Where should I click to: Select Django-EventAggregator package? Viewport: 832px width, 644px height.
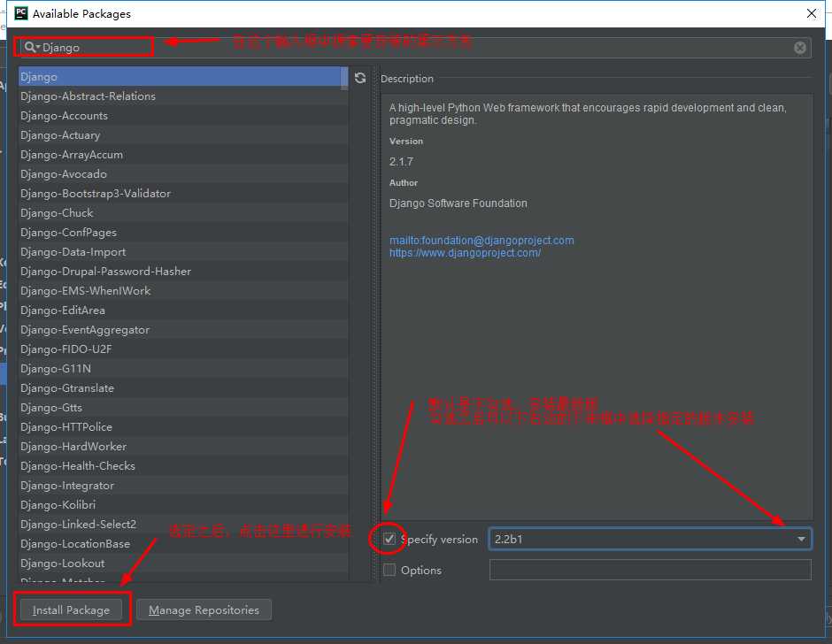(x=183, y=329)
